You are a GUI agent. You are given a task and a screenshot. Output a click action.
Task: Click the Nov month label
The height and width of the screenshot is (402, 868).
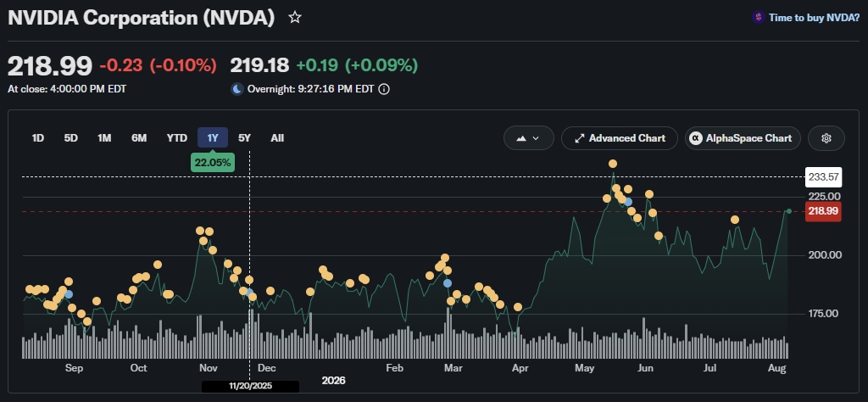tap(209, 368)
